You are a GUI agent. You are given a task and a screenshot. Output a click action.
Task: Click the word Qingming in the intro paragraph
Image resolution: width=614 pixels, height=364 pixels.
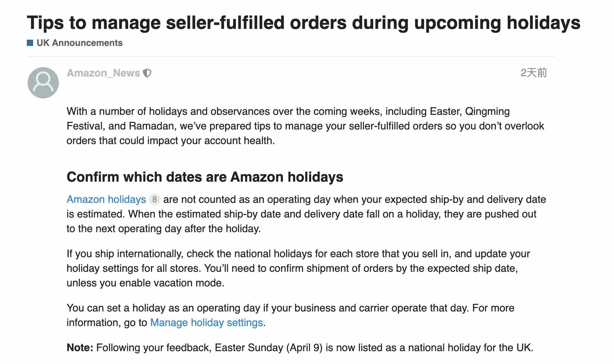click(487, 111)
